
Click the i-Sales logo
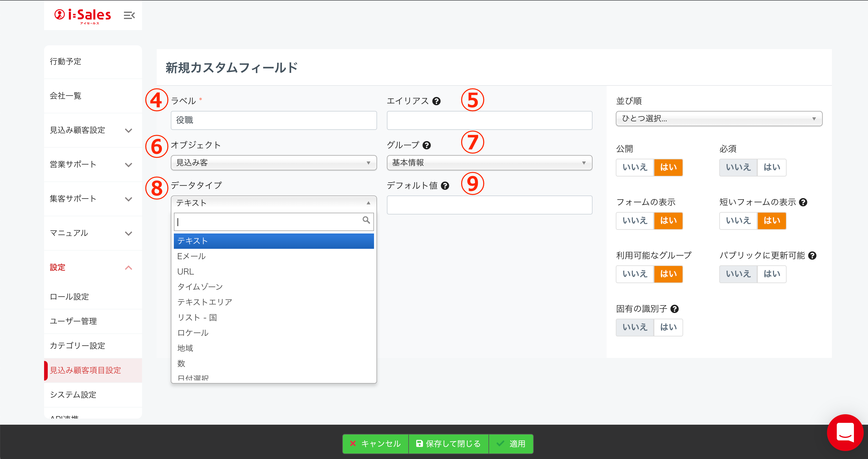coord(83,16)
